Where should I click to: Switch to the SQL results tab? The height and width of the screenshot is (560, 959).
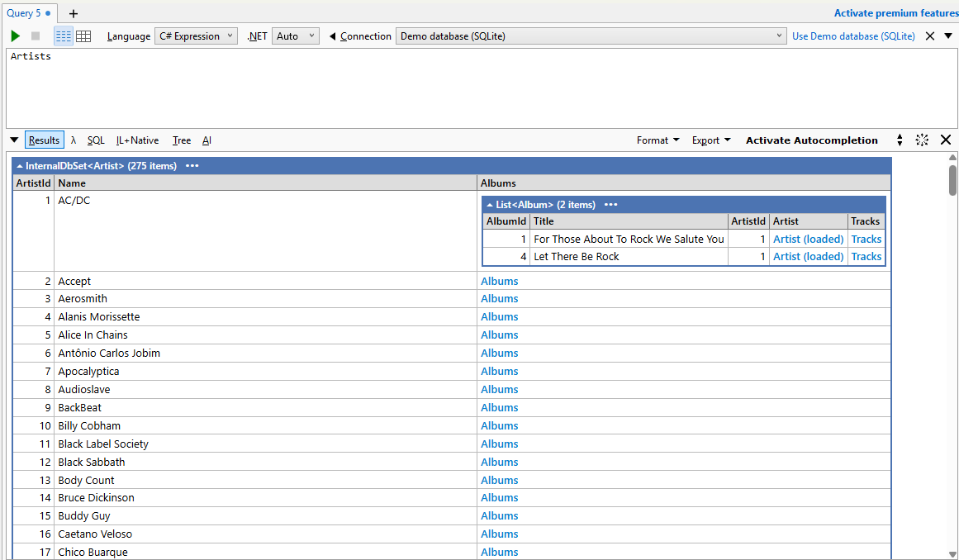(x=96, y=140)
